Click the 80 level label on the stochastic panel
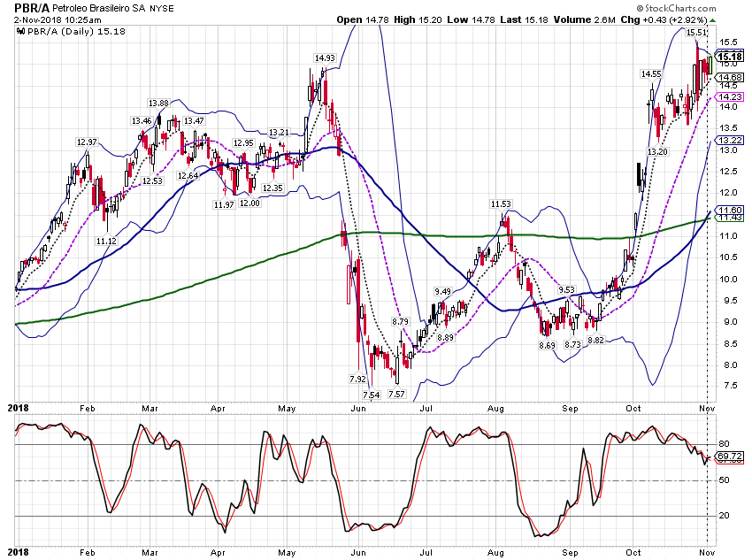Image resolution: width=752 pixels, height=560 pixels. 724,444
